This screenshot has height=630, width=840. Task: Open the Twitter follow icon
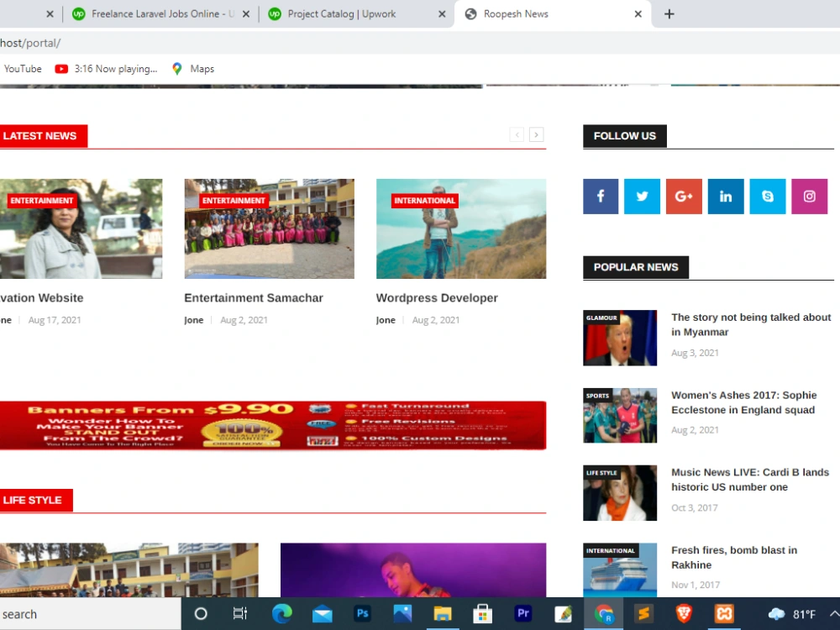(642, 197)
